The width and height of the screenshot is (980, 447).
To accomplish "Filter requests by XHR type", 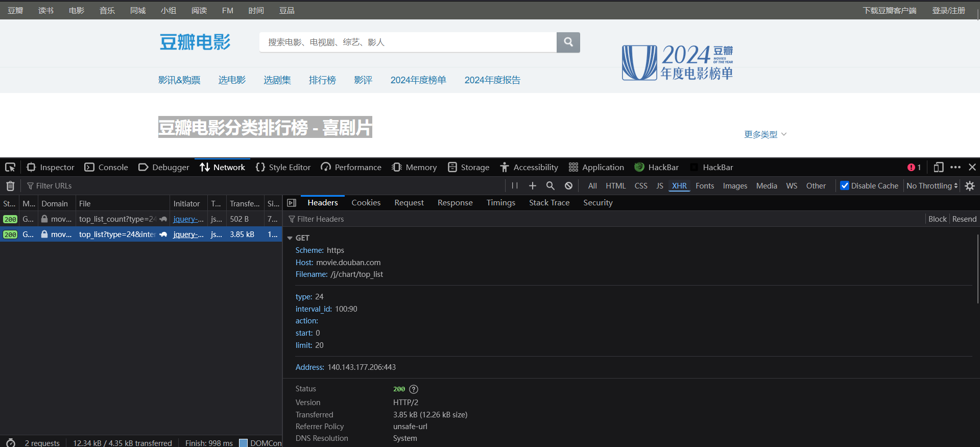I will pos(679,186).
